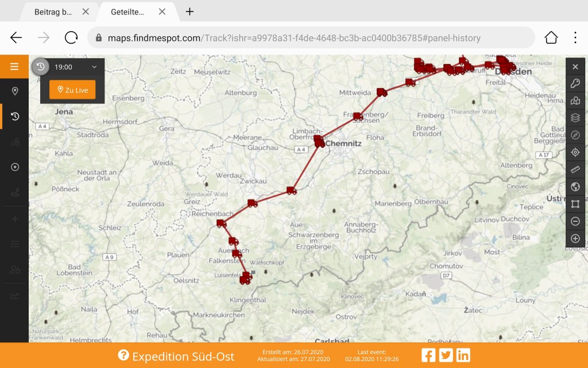Image resolution: width=588 pixels, height=368 pixels.
Task: Select the history clock icon in left sidebar
Action: coord(15,116)
